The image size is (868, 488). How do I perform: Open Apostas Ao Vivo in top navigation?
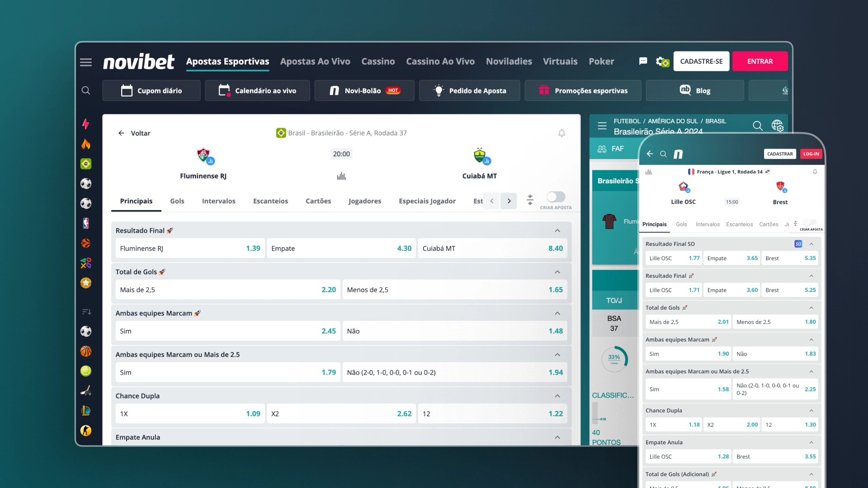click(315, 61)
